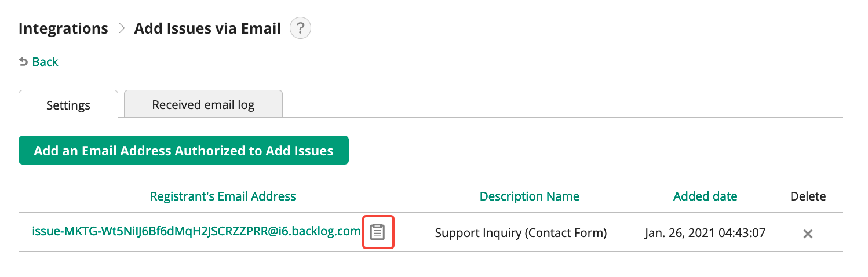Go to the Integrations breadcrumb

pos(63,28)
